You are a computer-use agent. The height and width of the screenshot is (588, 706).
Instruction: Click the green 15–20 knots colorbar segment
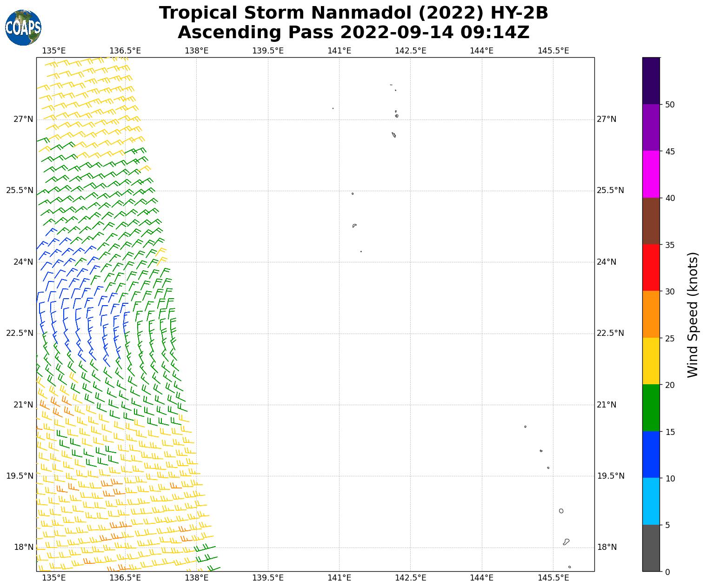pos(651,408)
